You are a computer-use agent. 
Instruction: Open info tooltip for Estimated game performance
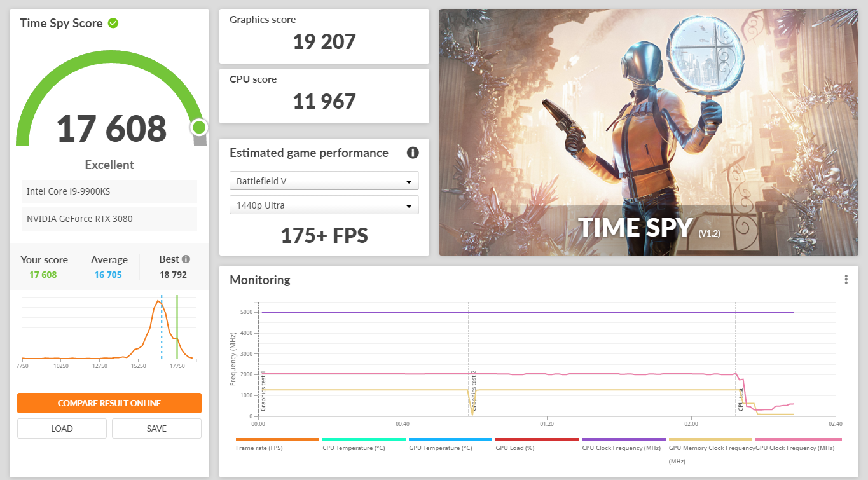(413, 153)
